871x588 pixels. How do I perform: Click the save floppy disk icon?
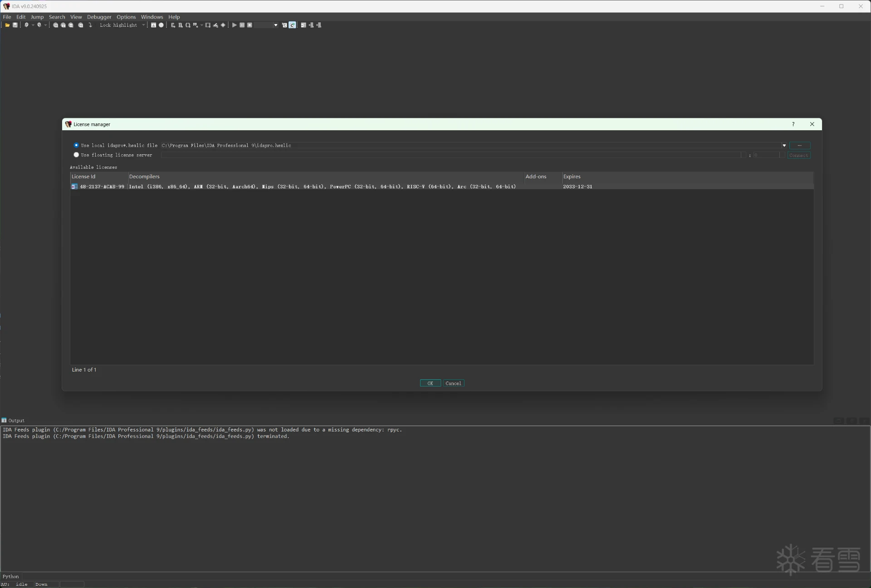[15, 25]
